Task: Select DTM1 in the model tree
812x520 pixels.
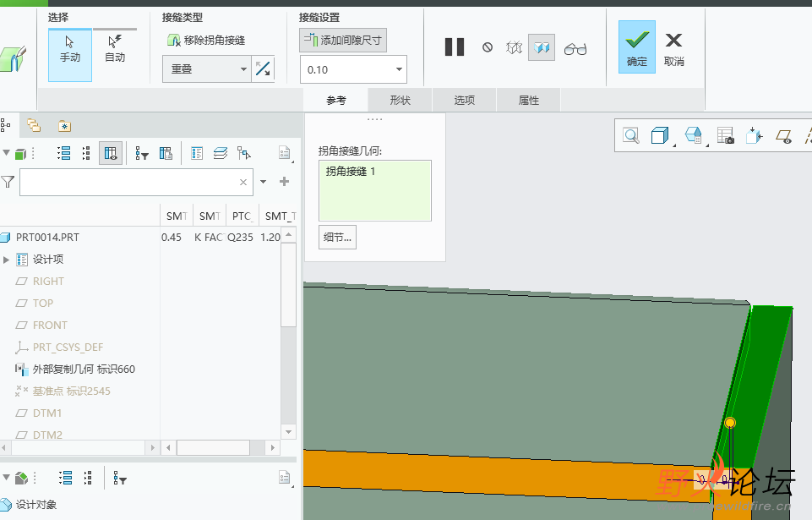Action: click(x=47, y=413)
